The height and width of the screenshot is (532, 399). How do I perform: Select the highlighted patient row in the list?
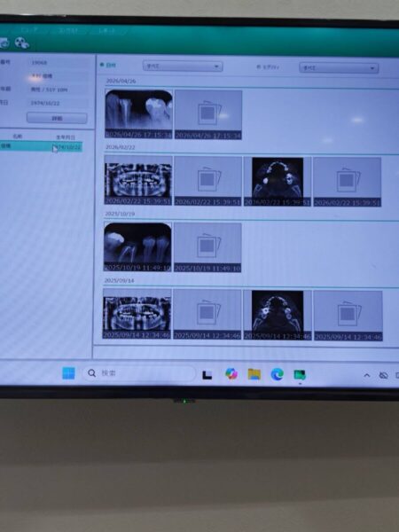coord(41,146)
